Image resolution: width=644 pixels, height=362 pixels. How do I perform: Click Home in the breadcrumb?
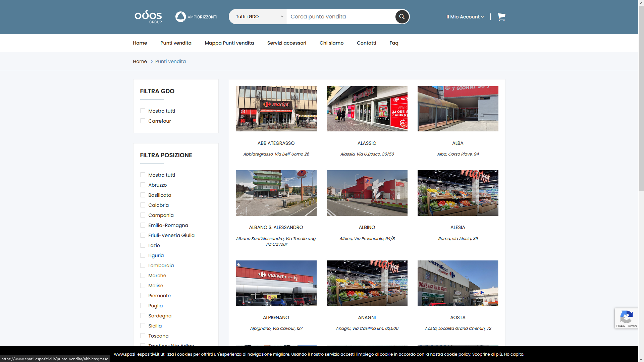[x=140, y=61]
